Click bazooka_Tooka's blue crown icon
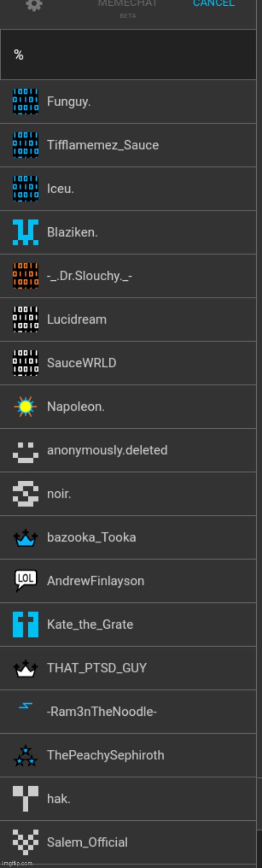The height and width of the screenshot is (868, 262). point(26,537)
